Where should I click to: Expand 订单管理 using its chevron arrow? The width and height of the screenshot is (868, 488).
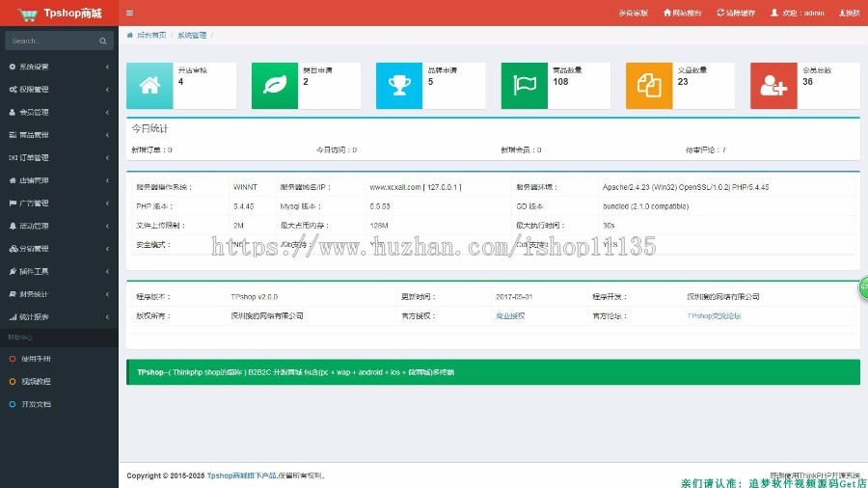[x=107, y=158]
